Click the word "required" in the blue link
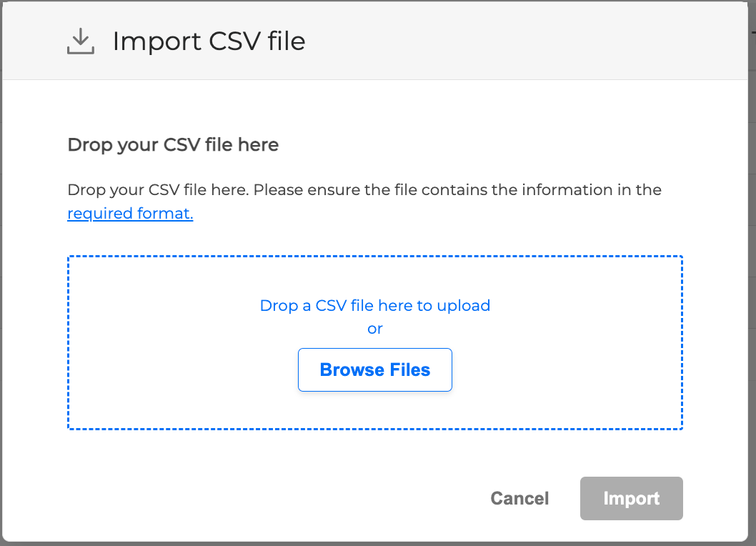The width and height of the screenshot is (756, 546). pos(100,214)
